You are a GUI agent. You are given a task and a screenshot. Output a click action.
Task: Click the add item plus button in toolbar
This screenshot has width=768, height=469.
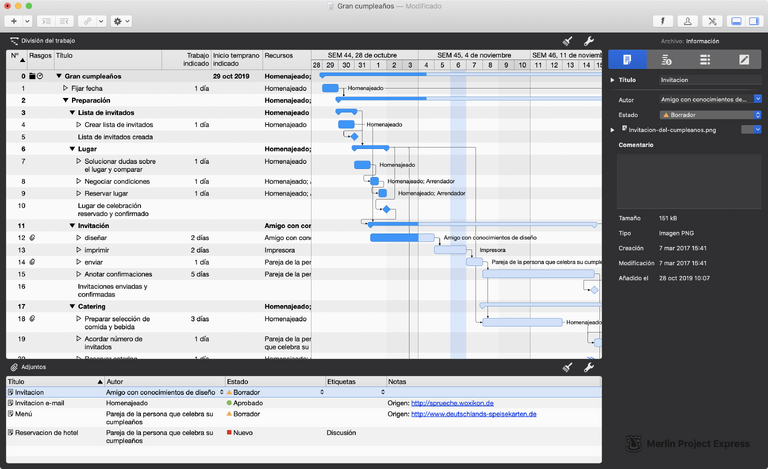13,20
